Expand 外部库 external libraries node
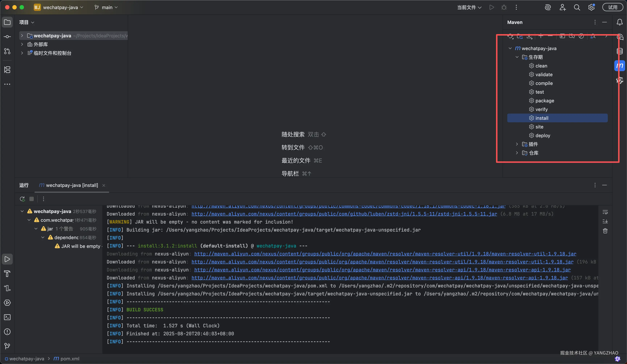This screenshot has height=364, width=627. pos(22,44)
